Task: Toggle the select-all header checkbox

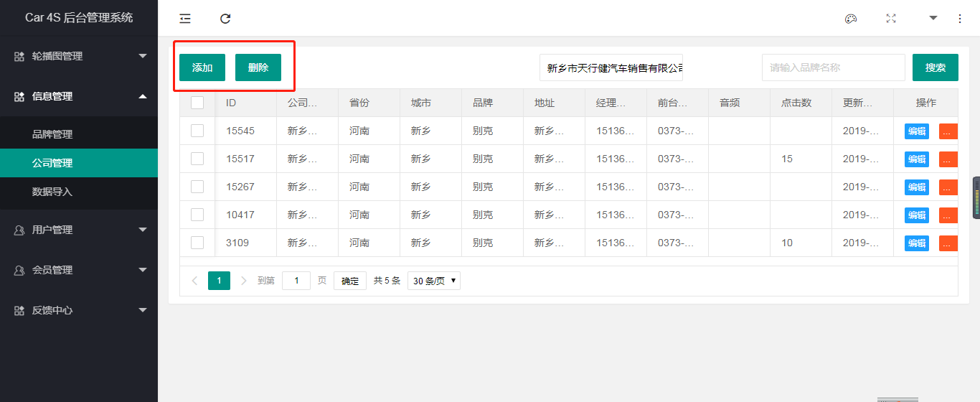Action: [197, 103]
